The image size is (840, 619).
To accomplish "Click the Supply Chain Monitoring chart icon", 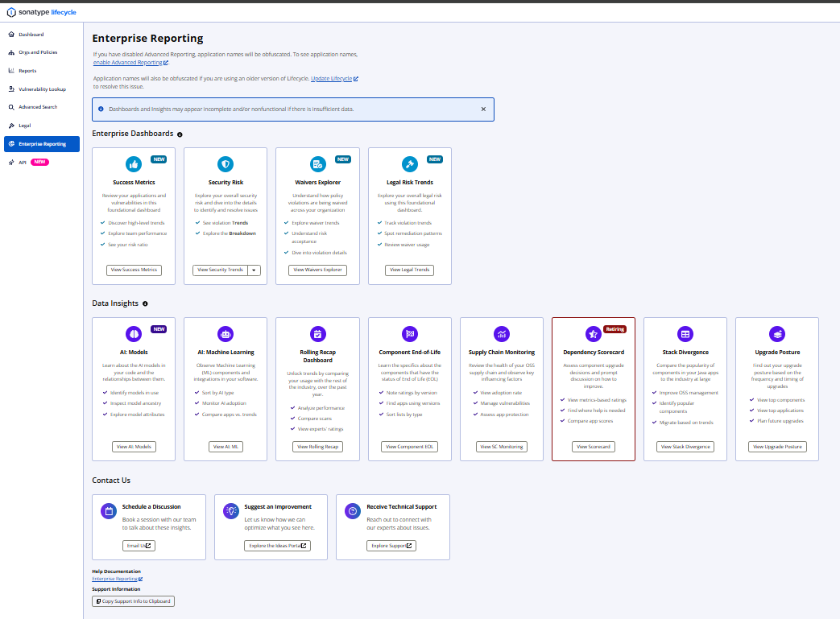I will point(502,334).
